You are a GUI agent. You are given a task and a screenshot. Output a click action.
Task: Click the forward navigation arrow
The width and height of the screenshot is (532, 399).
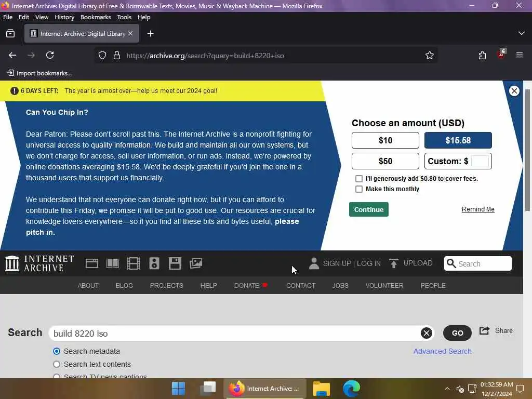[31, 55]
